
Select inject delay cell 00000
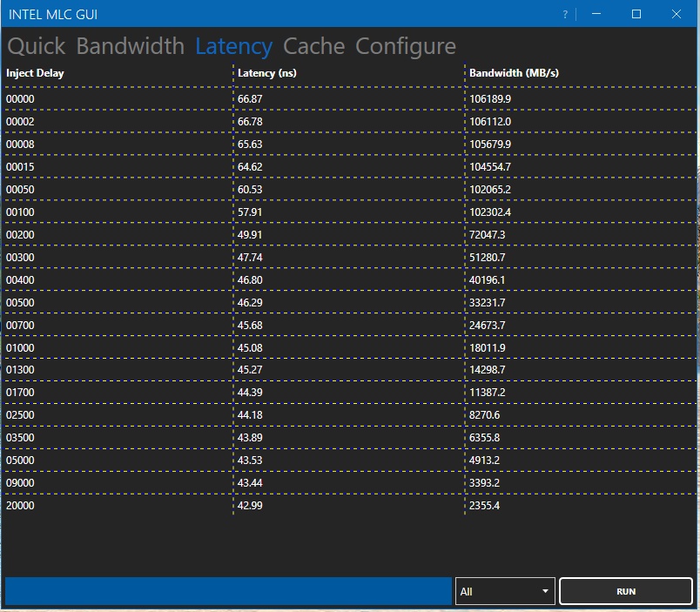[x=20, y=99]
